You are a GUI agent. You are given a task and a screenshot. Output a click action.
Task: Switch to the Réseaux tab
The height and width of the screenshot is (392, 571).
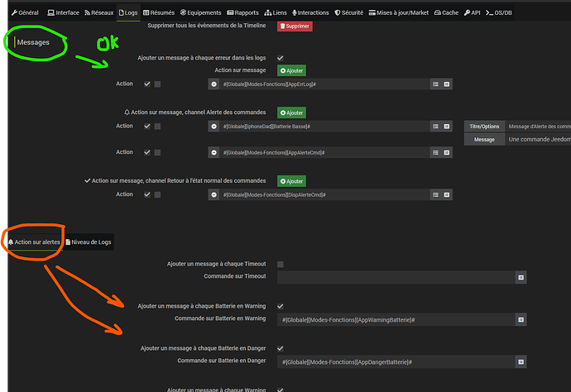[99, 12]
